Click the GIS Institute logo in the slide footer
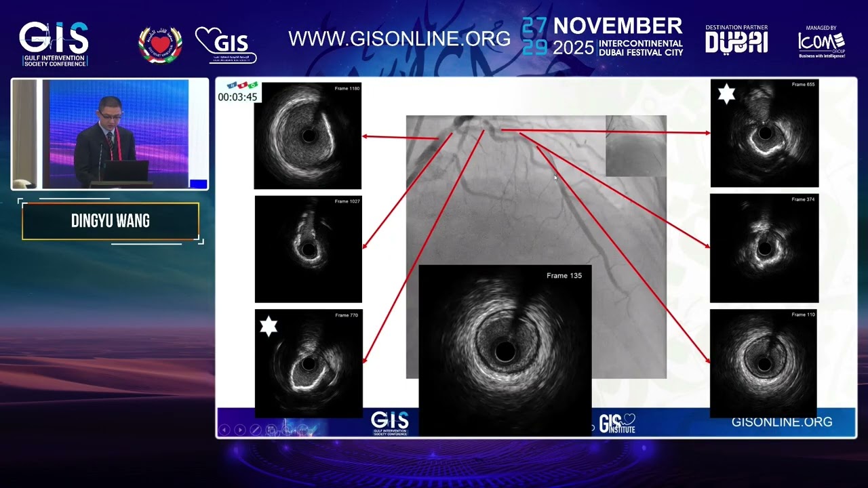Viewport: 868px width, 488px height. point(618,423)
